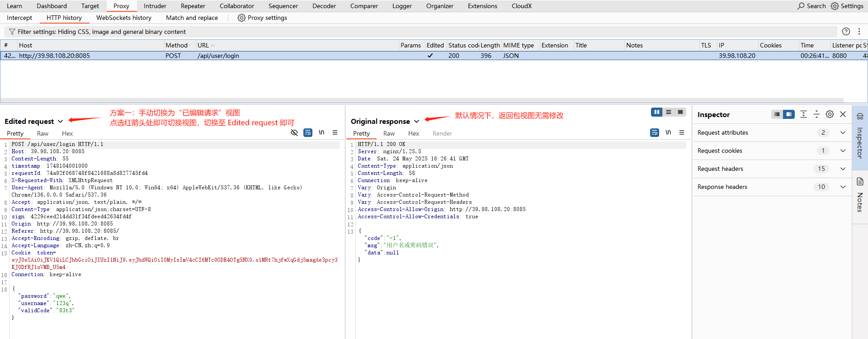Click the horizontal scrollbar under history table
Screen dimensions: 868x339
(x=422, y=100)
